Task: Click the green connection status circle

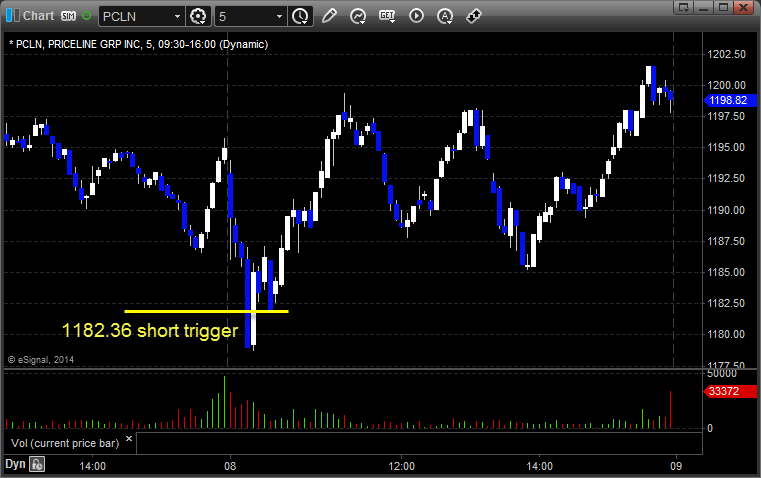Action: [x=87, y=16]
